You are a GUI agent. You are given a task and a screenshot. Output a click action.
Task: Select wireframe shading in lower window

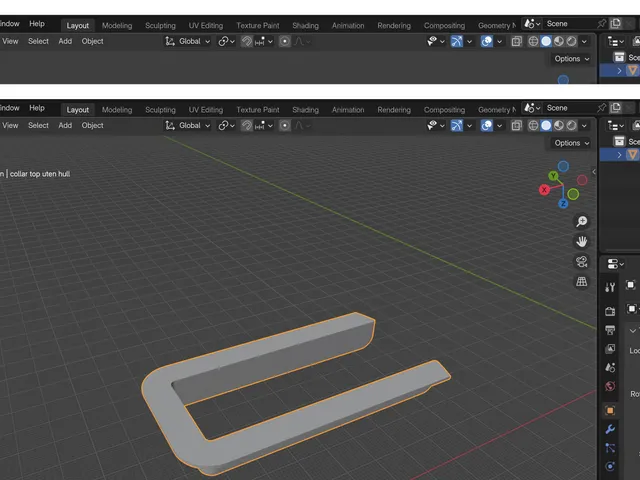[x=533, y=125]
